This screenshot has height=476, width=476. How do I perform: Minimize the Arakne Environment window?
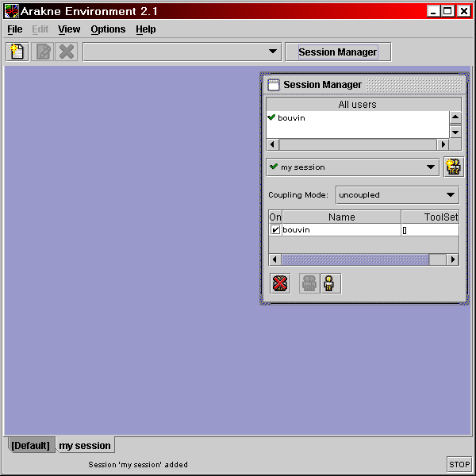(433, 11)
